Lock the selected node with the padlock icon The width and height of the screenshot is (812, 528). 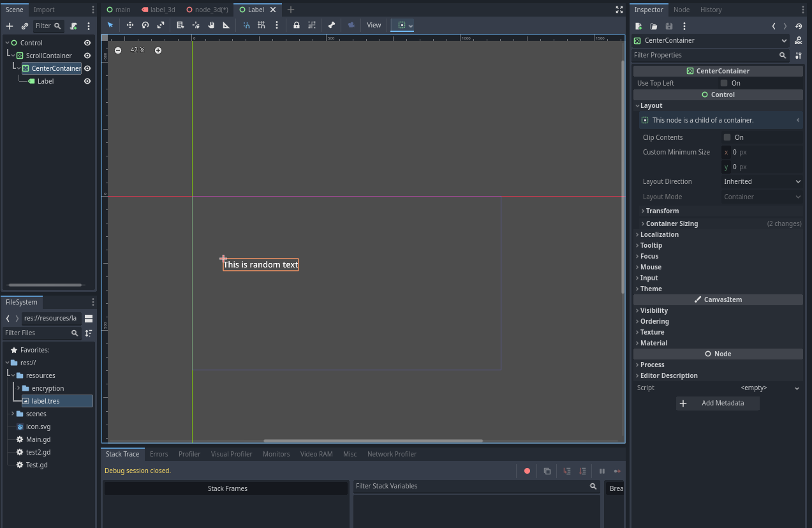297,25
